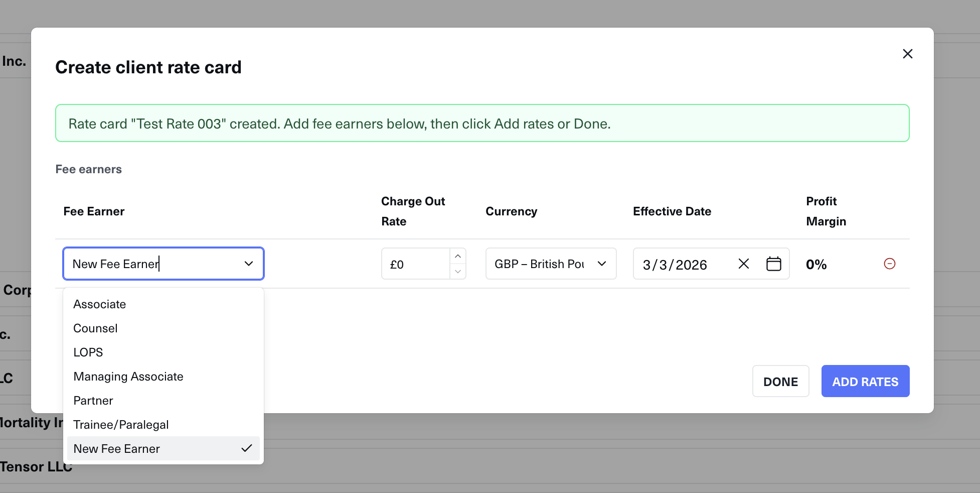This screenshot has width=980, height=493.
Task: Choose Partner from the fee earner list
Action: click(x=93, y=401)
